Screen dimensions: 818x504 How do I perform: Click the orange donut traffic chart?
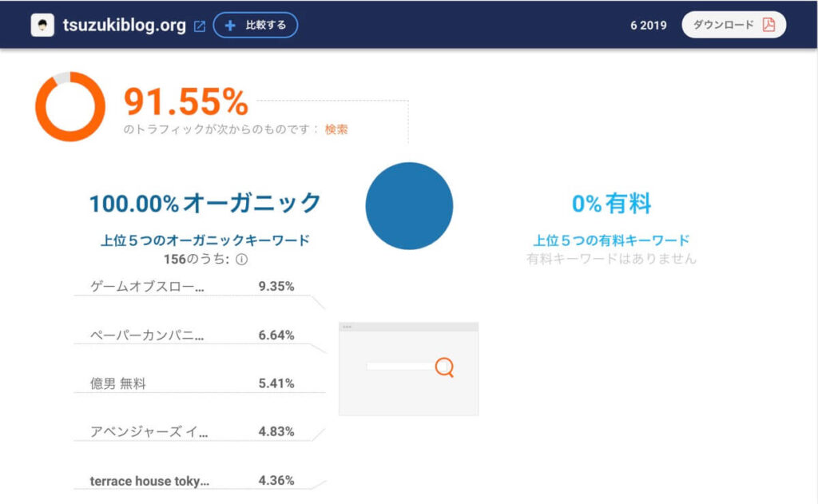coord(70,106)
